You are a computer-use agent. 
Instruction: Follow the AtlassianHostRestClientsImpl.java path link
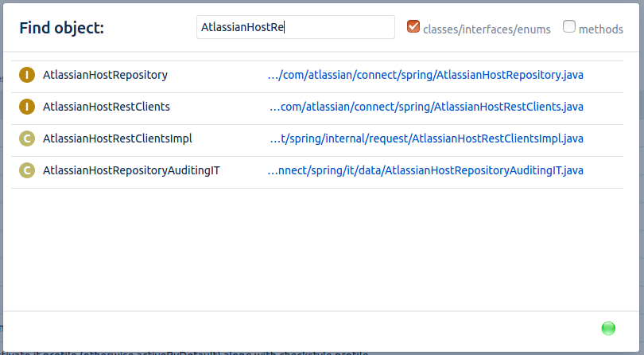click(x=427, y=138)
